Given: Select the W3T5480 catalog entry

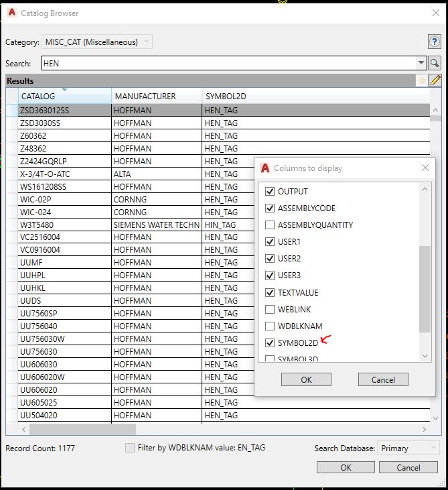Looking at the screenshot, I should [65, 225].
